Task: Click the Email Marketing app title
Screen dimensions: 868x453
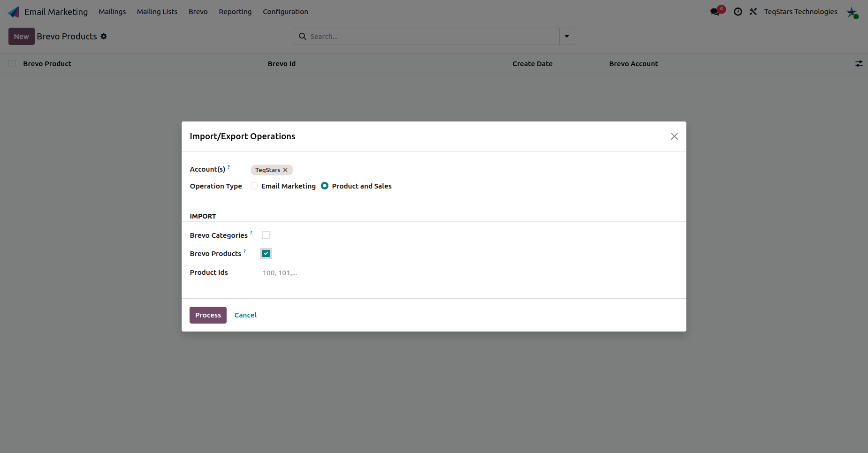Action: pos(56,12)
